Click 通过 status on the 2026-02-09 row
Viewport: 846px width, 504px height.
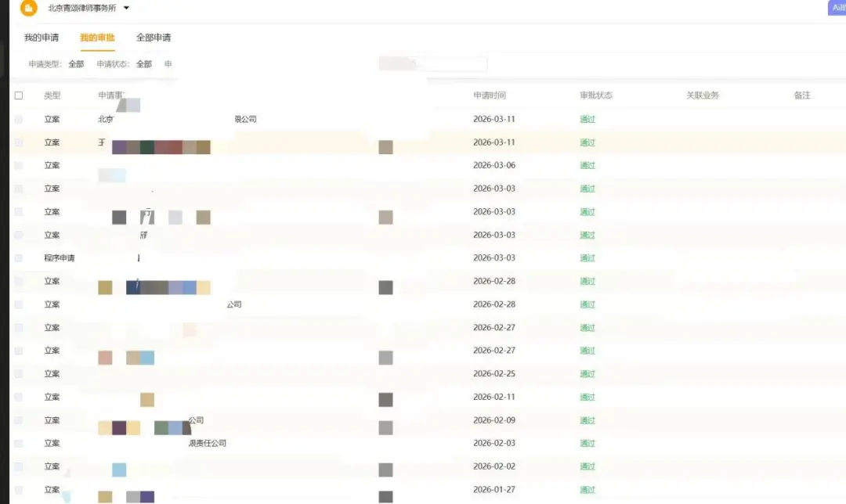[587, 421]
